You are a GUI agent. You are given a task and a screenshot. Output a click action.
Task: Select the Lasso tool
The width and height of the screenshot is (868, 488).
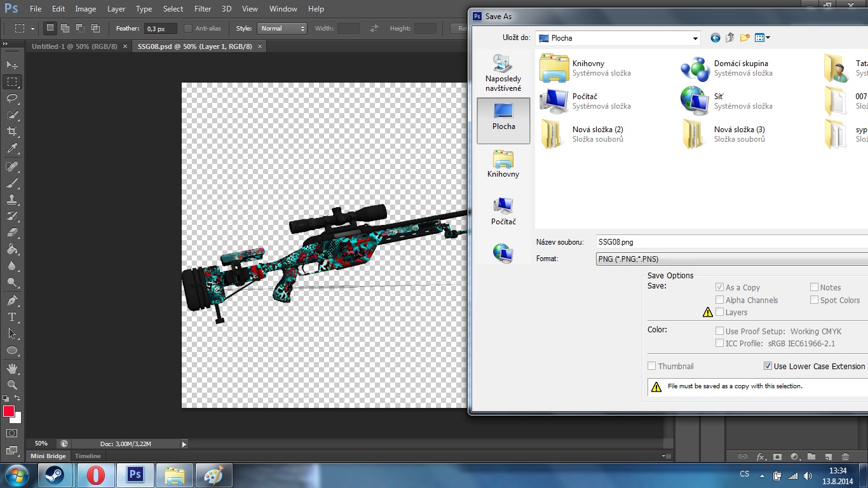pos(12,98)
